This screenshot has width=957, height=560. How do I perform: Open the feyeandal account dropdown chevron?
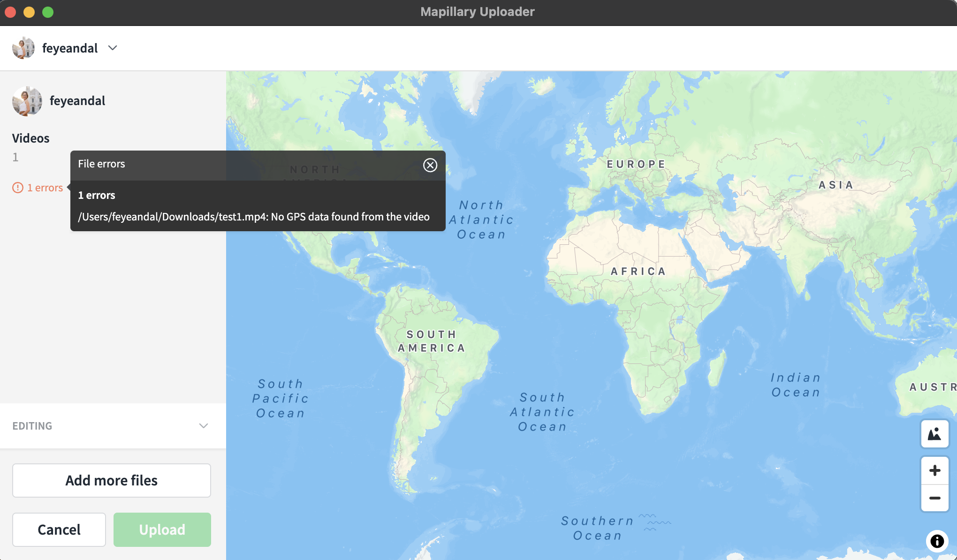(113, 48)
